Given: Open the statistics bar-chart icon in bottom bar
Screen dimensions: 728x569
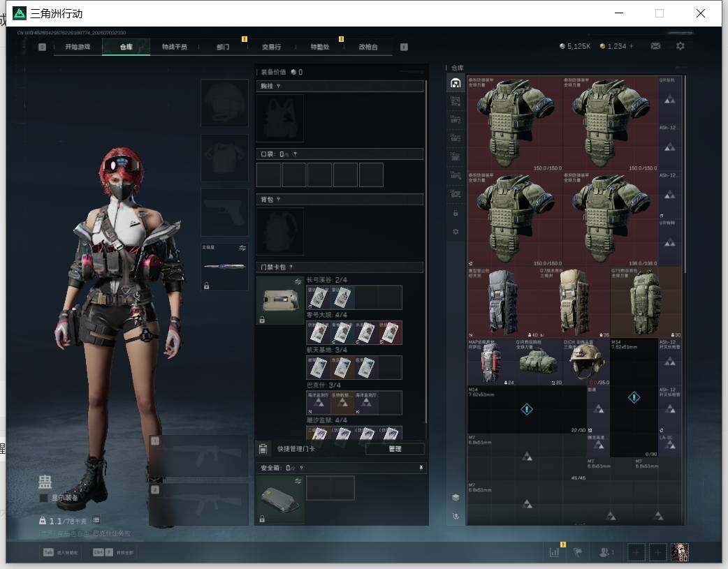Looking at the screenshot, I should coord(554,552).
